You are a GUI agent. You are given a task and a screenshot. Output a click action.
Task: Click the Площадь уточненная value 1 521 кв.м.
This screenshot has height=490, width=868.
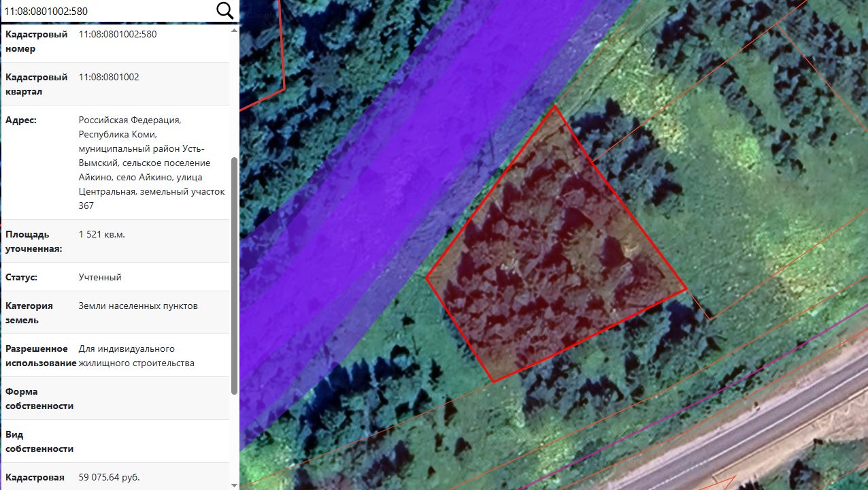pyautogui.click(x=102, y=234)
